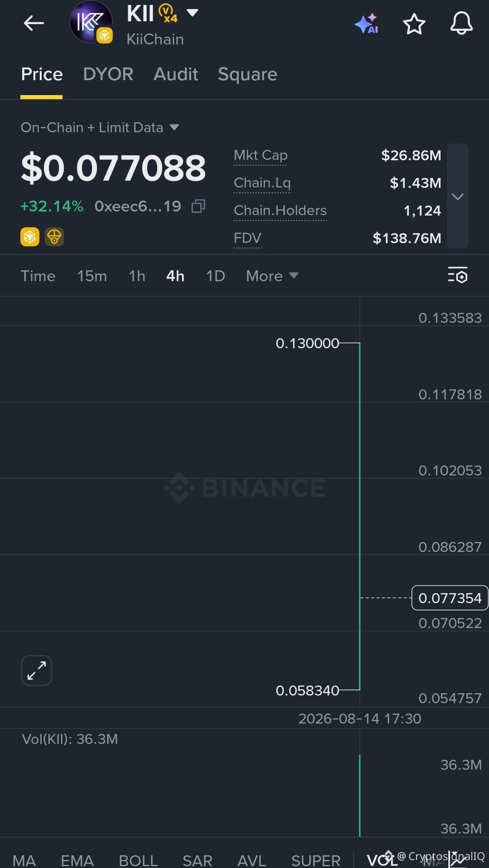Tap the yellow BNB chain badge
The width and height of the screenshot is (489, 868).
(x=30, y=237)
